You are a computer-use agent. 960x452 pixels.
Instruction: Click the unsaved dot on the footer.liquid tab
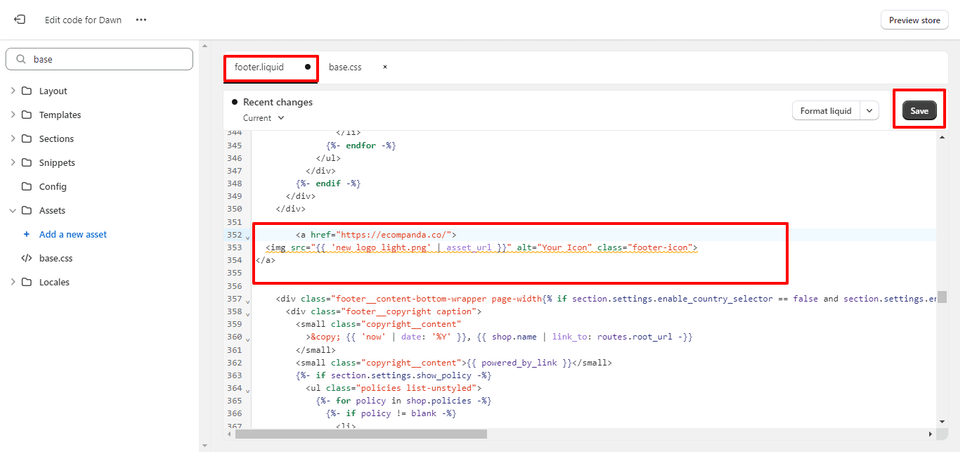[307, 67]
